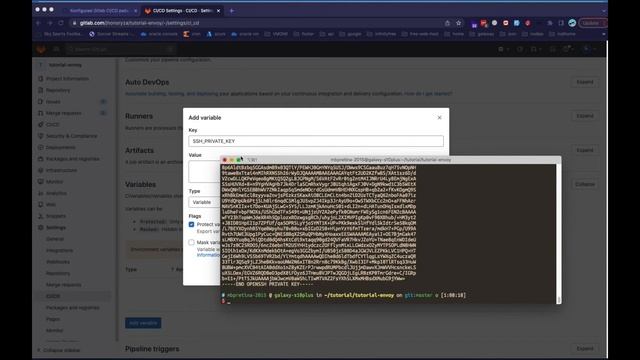Expand the Artifacts section
This screenshot has width=640, height=360.
584,150
